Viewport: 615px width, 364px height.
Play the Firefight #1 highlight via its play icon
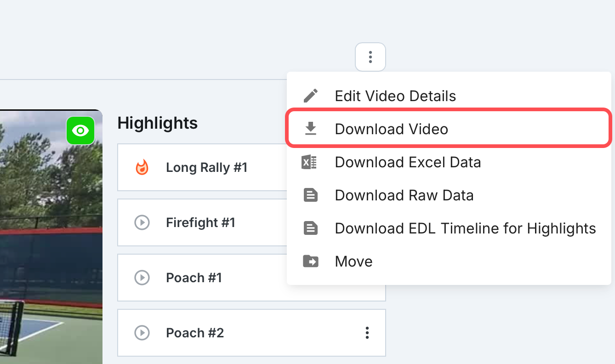coord(142,223)
